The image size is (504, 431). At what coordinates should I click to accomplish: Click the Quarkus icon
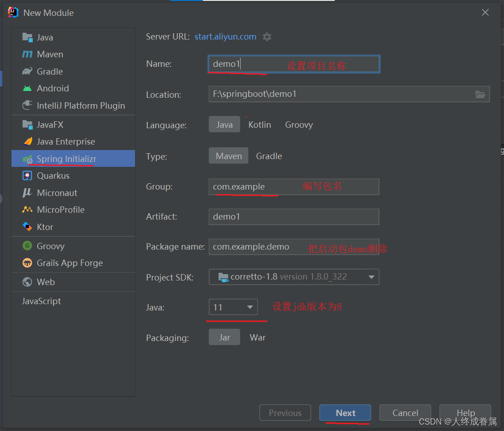click(27, 175)
